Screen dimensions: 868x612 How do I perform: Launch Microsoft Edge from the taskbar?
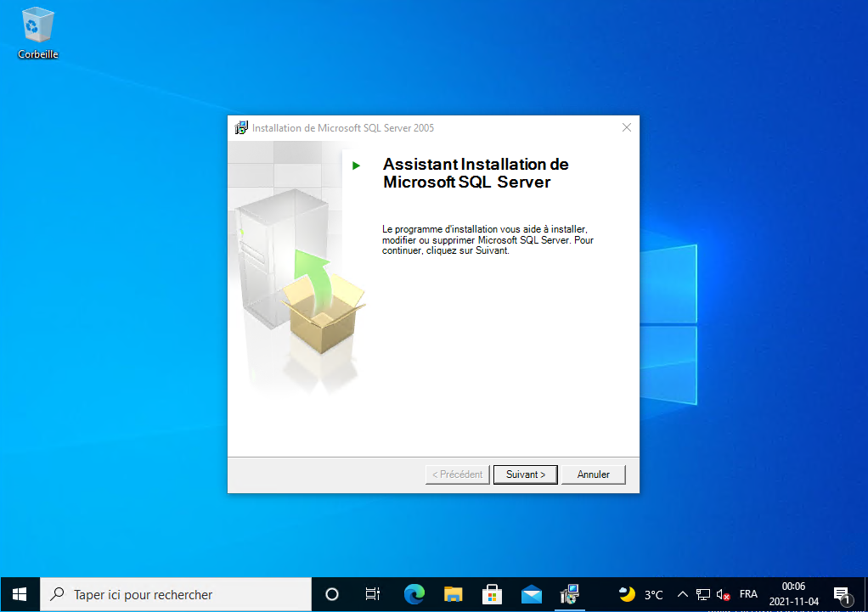point(414,594)
